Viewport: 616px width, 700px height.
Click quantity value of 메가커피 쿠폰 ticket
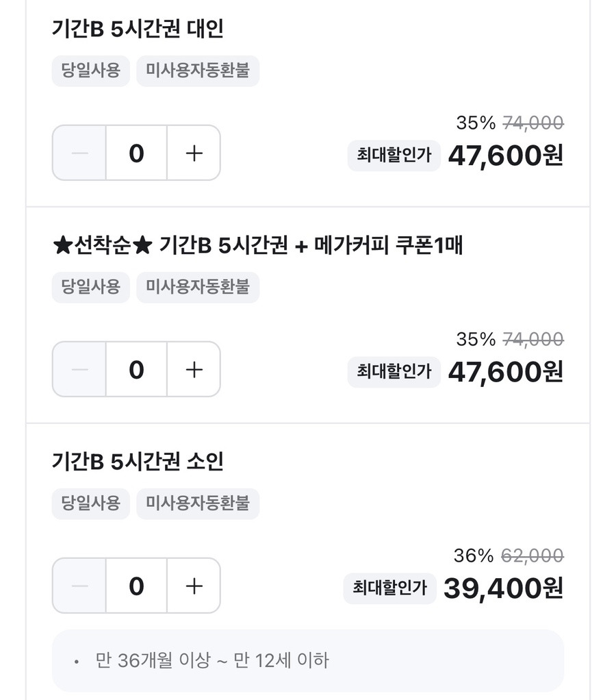click(136, 369)
